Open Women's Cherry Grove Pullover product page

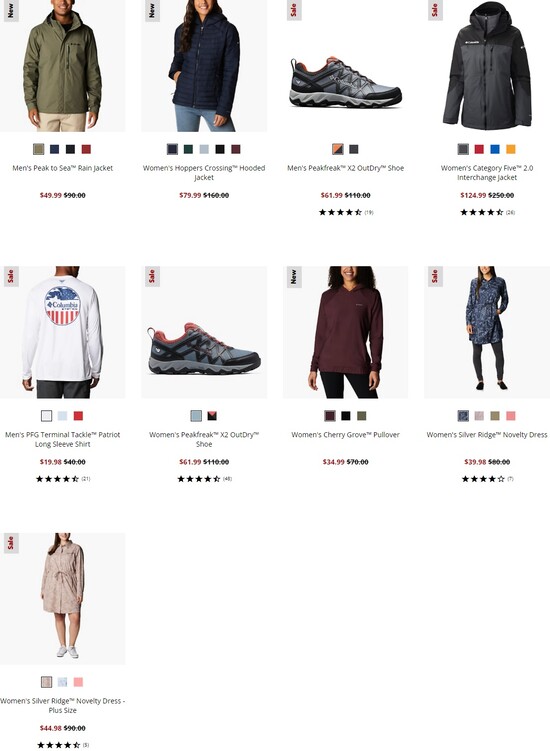(x=345, y=435)
